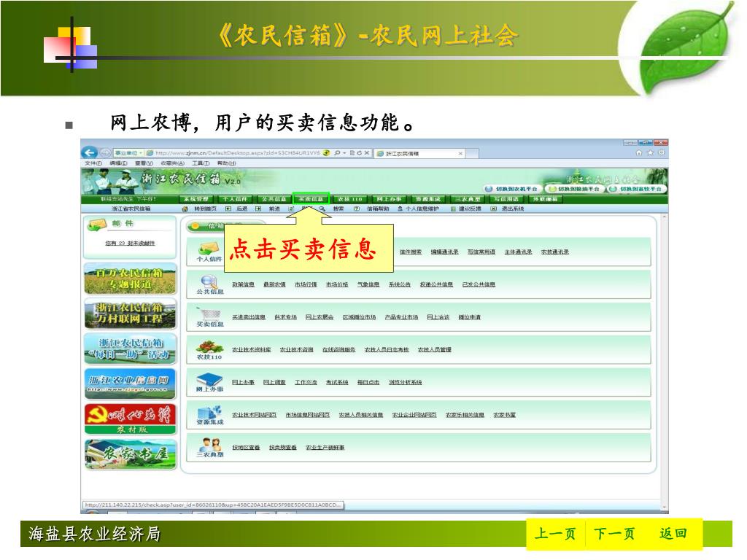Screen dimensions: 747x560
Task: Open the 买卖信息 shopping cart icon
Action: tap(209, 314)
